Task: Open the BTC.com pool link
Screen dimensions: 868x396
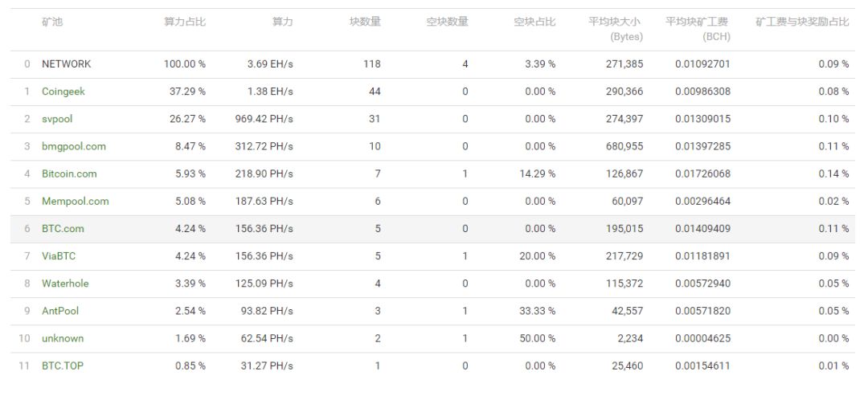Action: pos(63,228)
